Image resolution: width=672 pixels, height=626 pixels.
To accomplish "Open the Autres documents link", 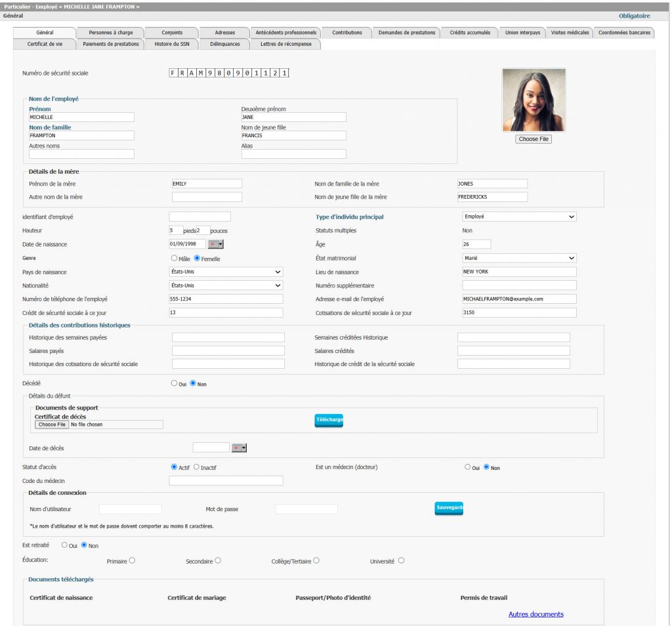I will 535,614.
